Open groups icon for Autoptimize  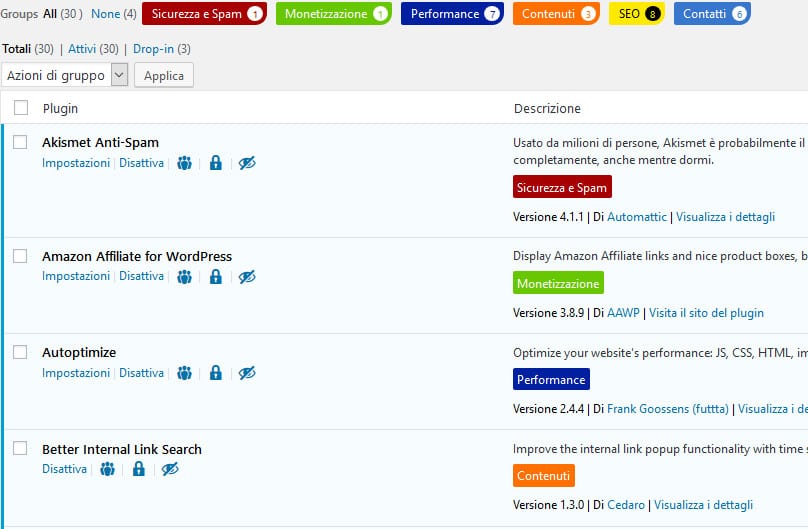tap(184, 373)
